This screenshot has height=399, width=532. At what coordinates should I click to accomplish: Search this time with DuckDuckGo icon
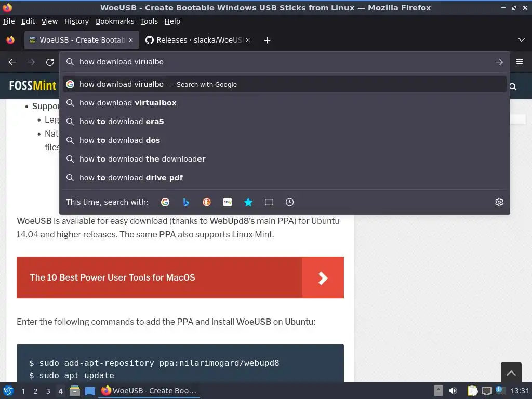207,202
